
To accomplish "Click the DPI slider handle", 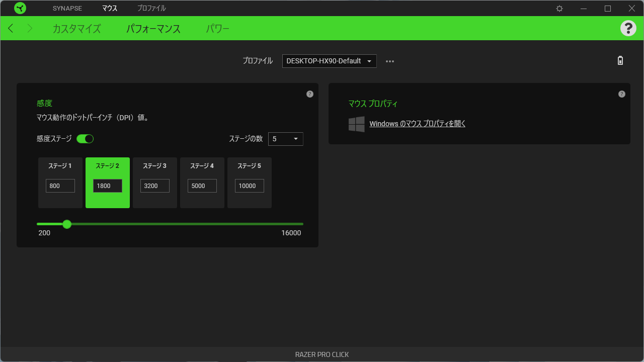I will (x=67, y=224).
